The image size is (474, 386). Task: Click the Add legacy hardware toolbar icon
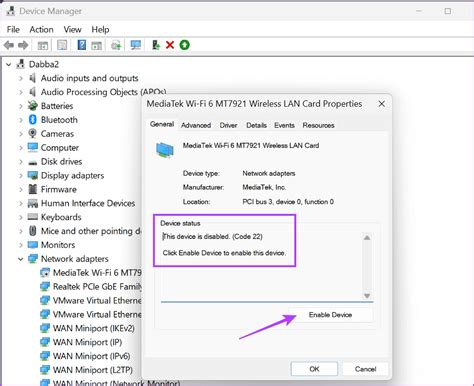(156, 45)
